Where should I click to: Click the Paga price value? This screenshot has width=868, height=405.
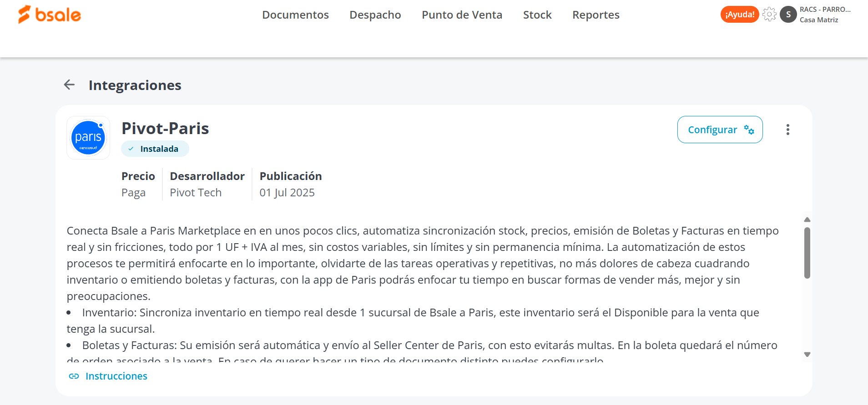click(x=133, y=193)
